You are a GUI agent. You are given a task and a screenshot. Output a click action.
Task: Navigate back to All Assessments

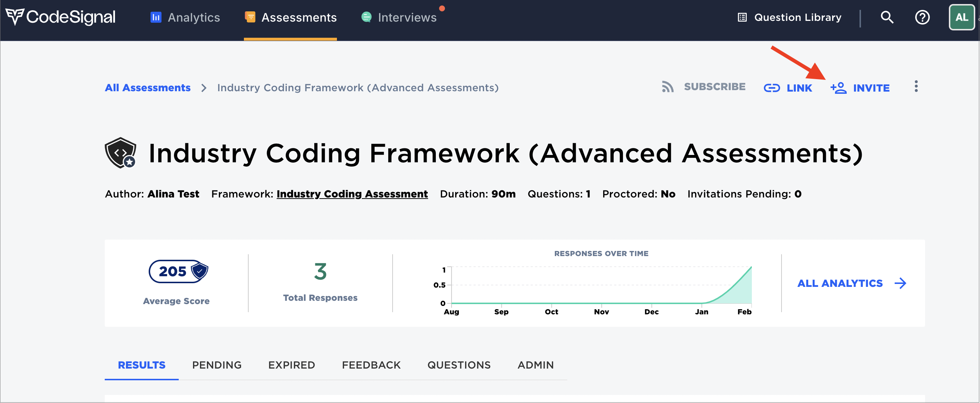(x=148, y=88)
